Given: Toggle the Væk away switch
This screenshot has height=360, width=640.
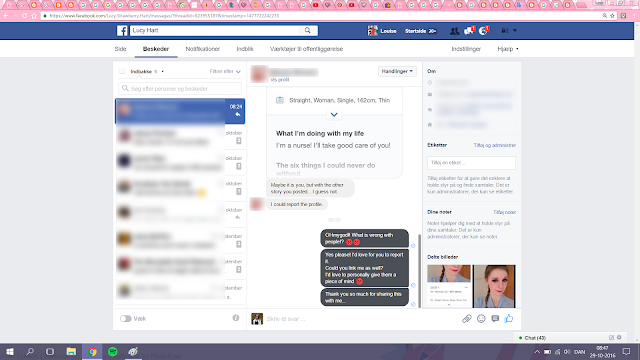Looking at the screenshot, I should (125, 318).
